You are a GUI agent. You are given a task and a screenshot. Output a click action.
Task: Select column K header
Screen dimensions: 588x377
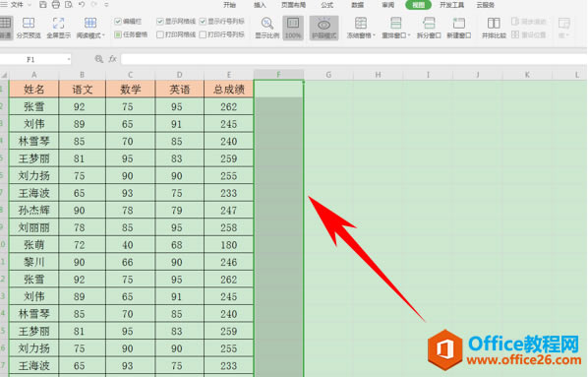pos(527,75)
